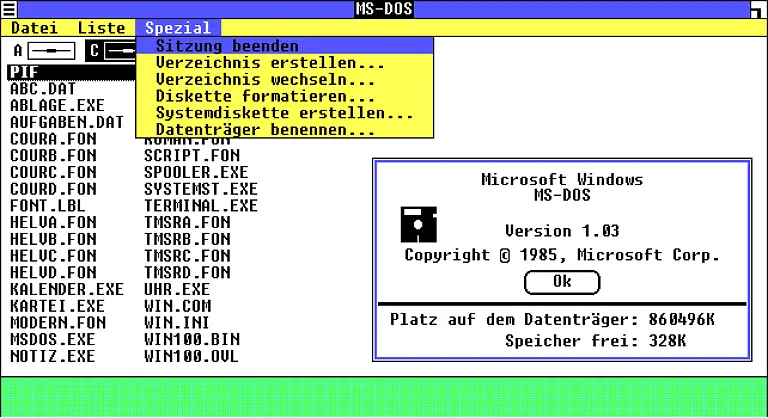Select file NOTIZ.EXE

click(53, 356)
